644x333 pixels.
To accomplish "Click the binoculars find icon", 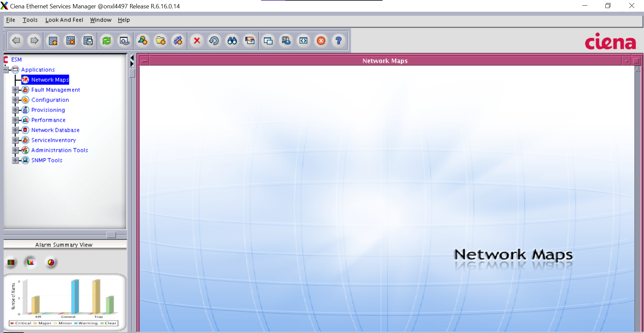I will [232, 41].
